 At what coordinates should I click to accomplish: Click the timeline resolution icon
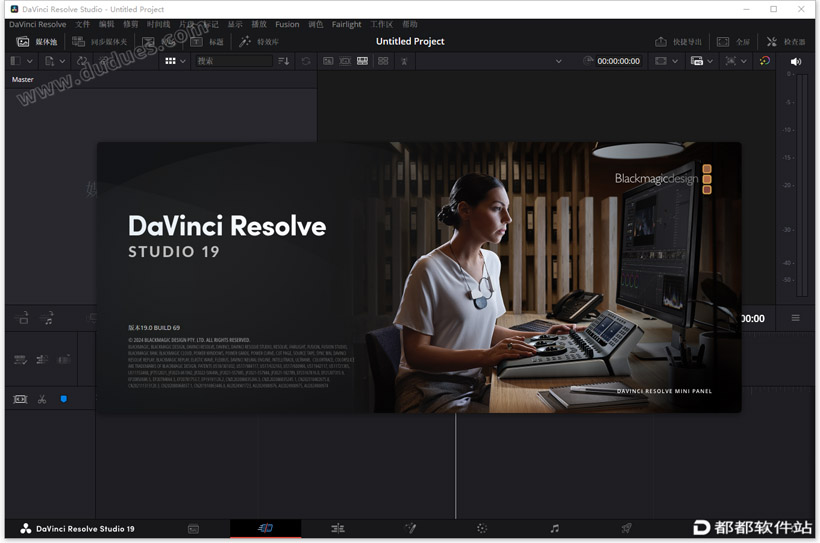click(x=697, y=61)
